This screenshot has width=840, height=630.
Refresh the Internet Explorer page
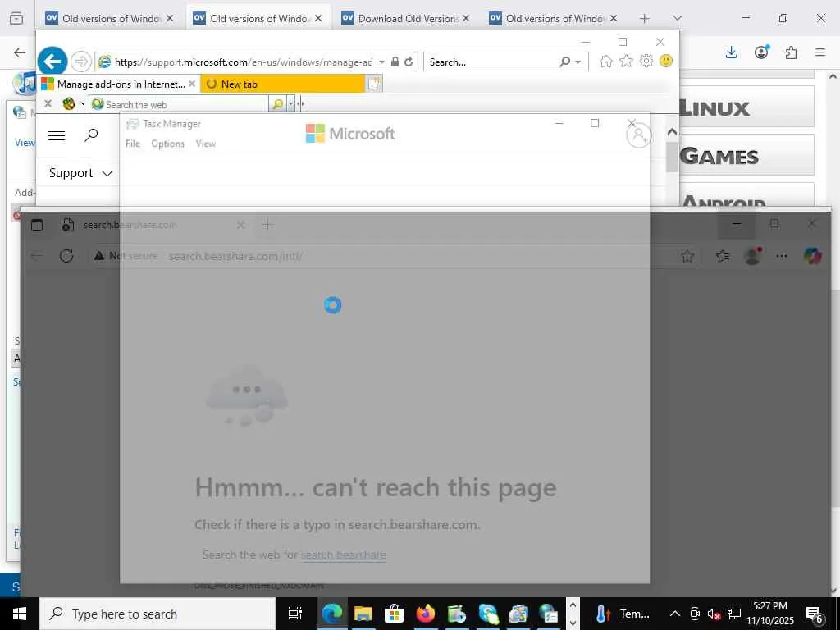click(x=409, y=62)
